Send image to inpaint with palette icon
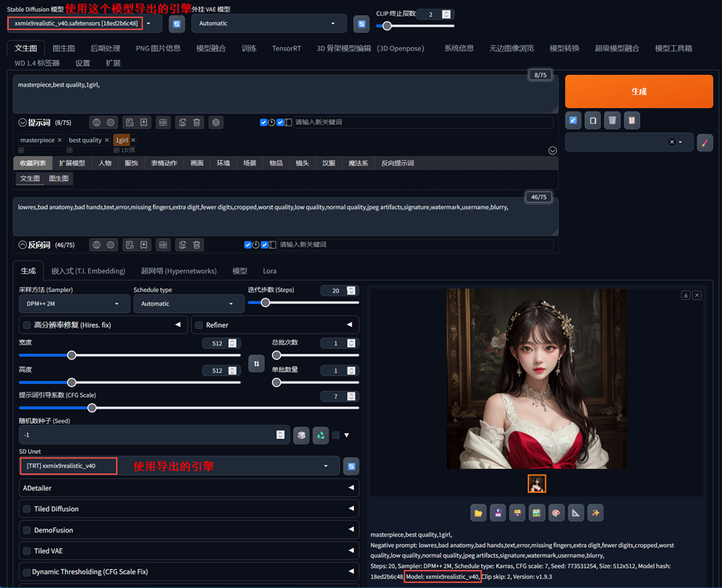The width and height of the screenshot is (722, 588). click(x=556, y=513)
